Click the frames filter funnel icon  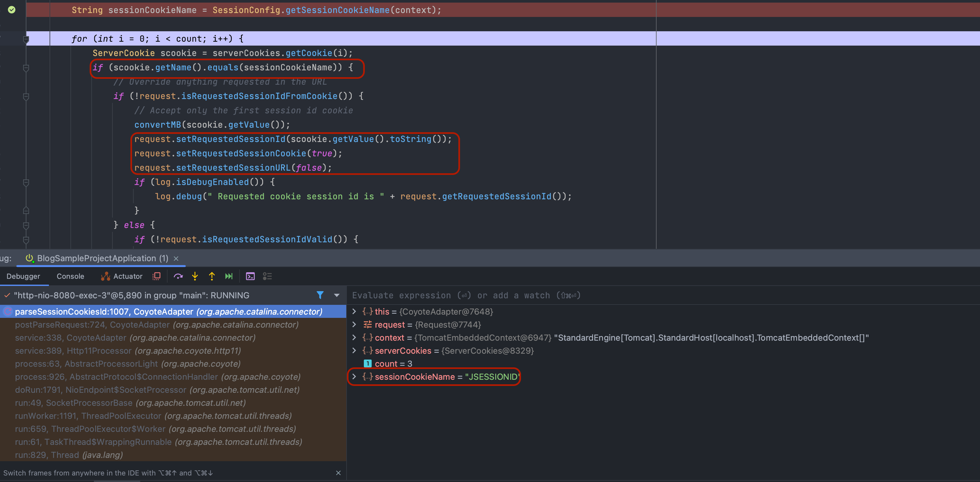click(320, 295)
